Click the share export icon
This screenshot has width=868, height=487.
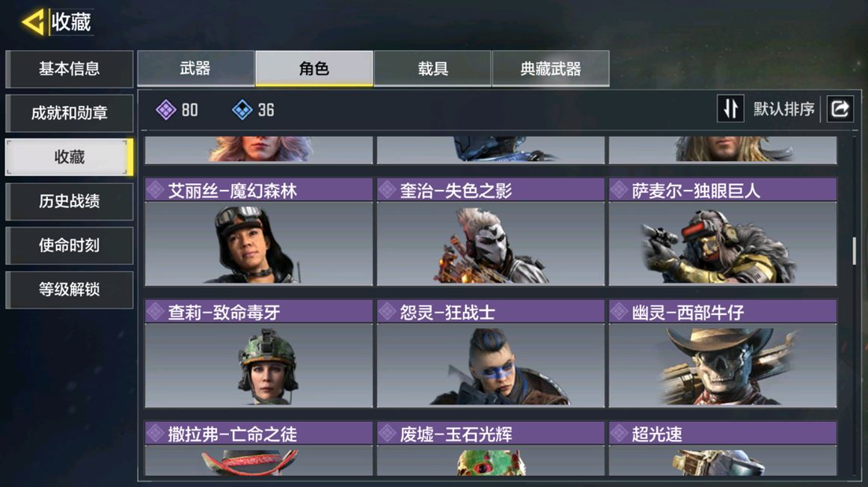click(x=840, y=108)
